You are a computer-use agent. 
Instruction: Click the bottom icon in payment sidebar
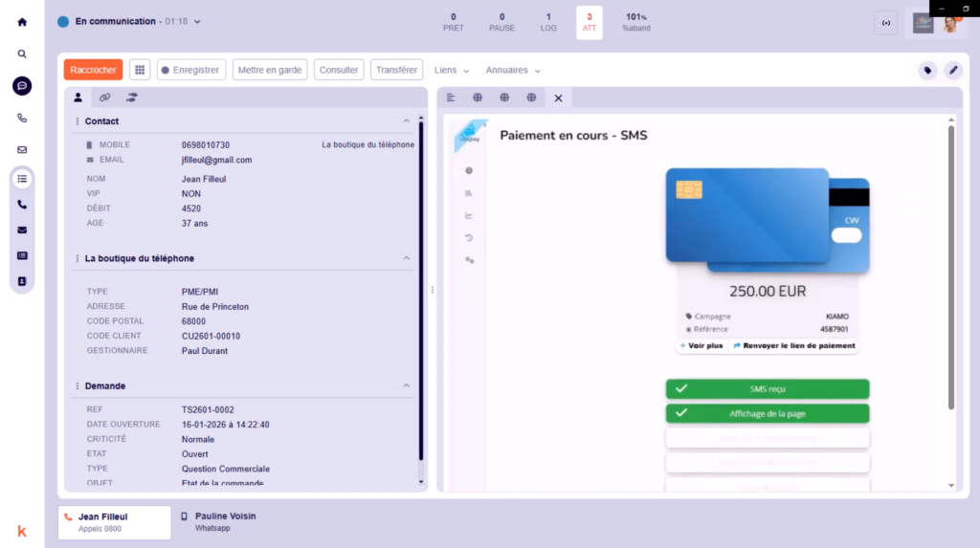(x=469, y=260)
